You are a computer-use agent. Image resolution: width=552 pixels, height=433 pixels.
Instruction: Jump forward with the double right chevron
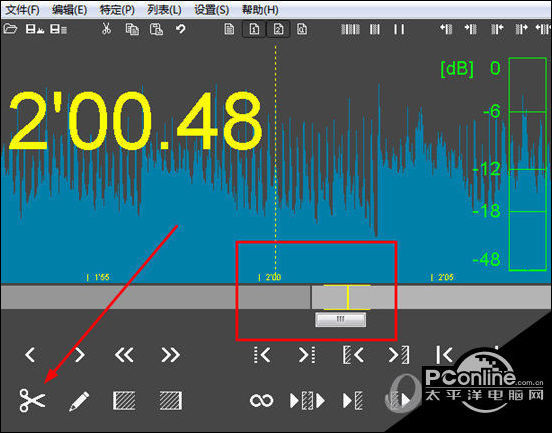coord(170,354)
